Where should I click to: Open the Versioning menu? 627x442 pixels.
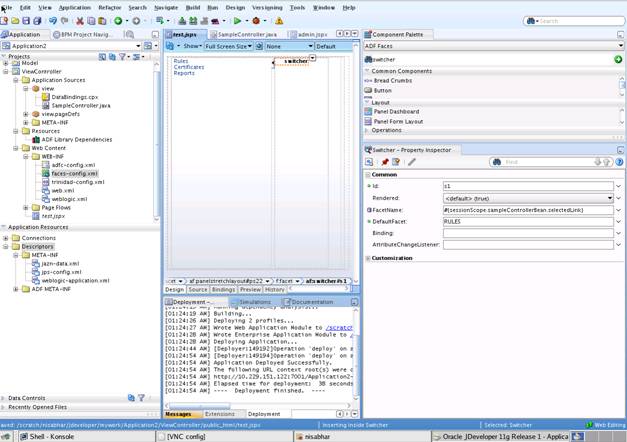pos(267,8)
